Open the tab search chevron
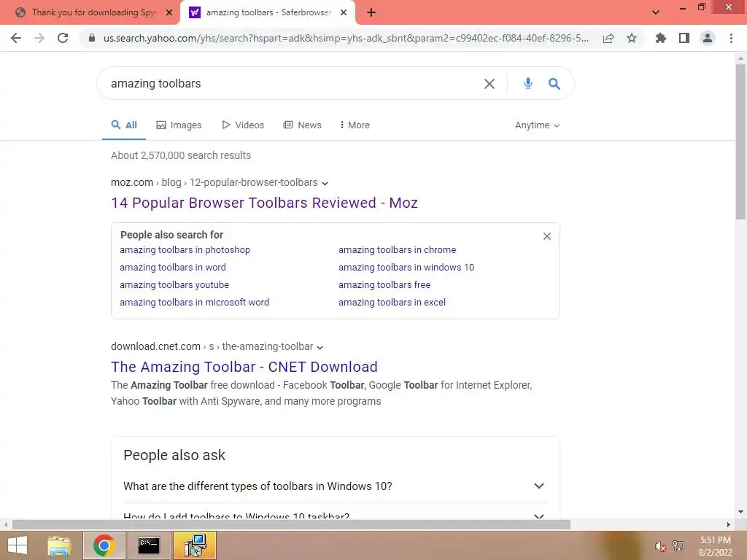The width and height of the screenshot is (747, 560). pos(656,12)
